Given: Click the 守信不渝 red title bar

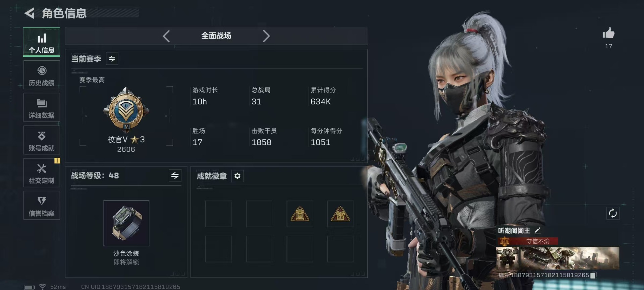Looking at the screenshot, I should (x=527, y=241).
